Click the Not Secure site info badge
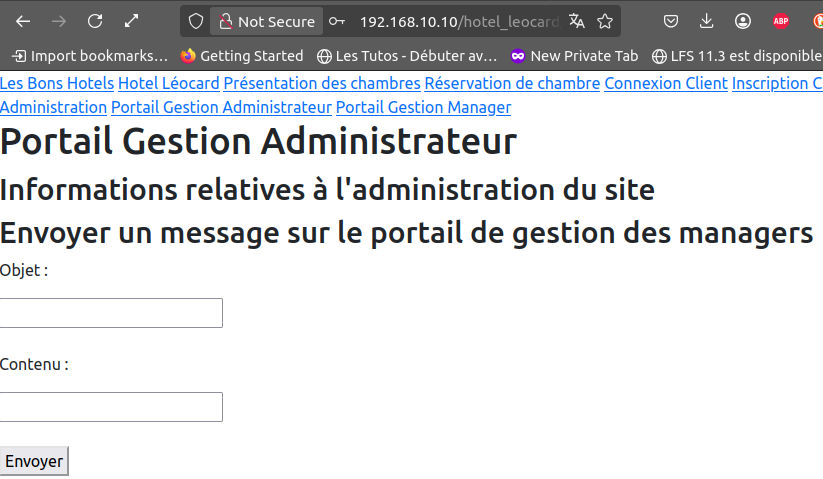823x479 pixels. tap(267, 21)
